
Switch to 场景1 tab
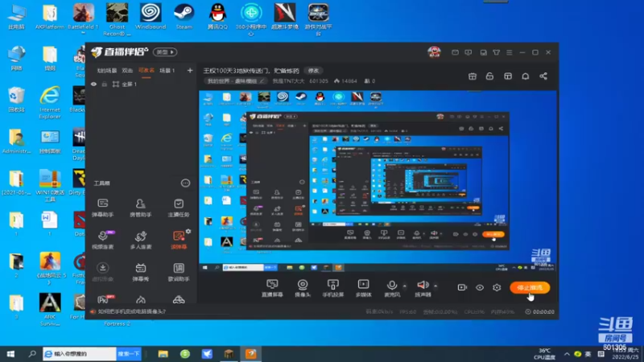coord(167,71)
